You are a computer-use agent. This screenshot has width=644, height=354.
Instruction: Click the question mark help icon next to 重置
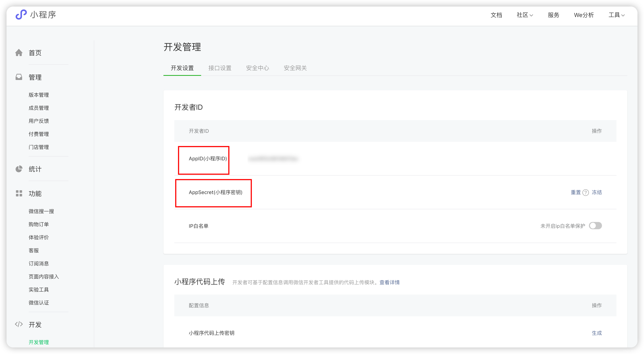pos(585,192)
